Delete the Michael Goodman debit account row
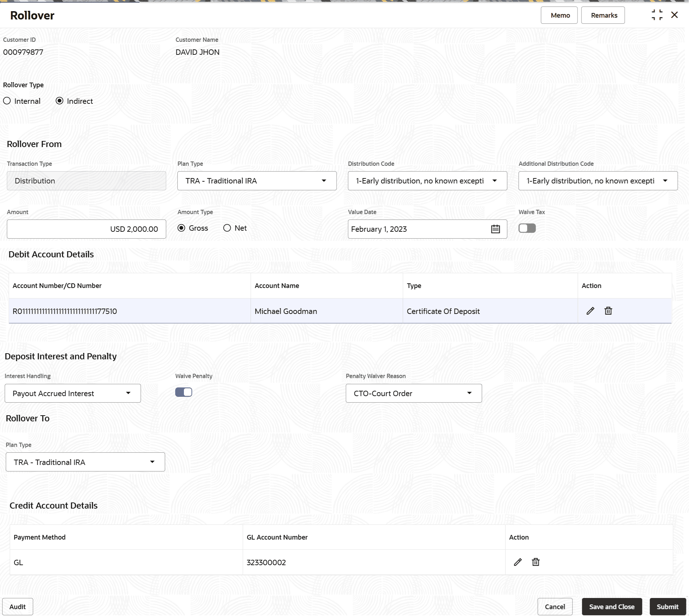The width and height of the screenshot is (689, 616). (608, 311)
